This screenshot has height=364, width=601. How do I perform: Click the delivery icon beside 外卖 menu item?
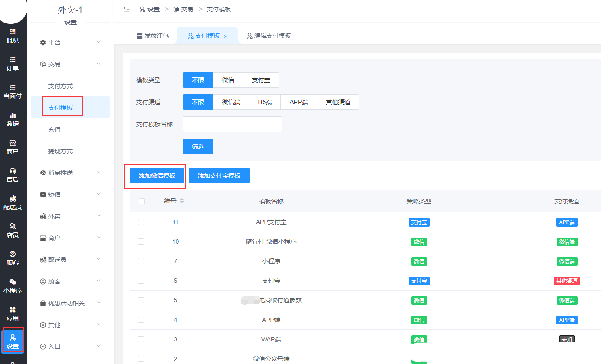43,216
